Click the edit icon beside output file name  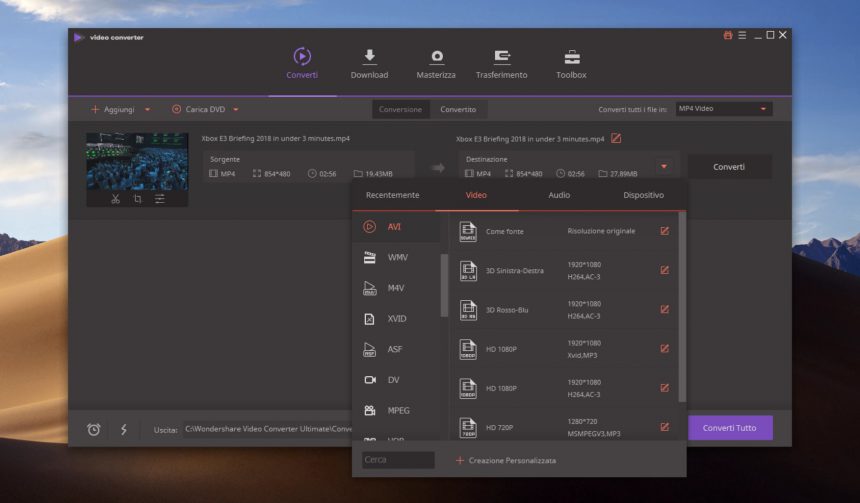616,138
